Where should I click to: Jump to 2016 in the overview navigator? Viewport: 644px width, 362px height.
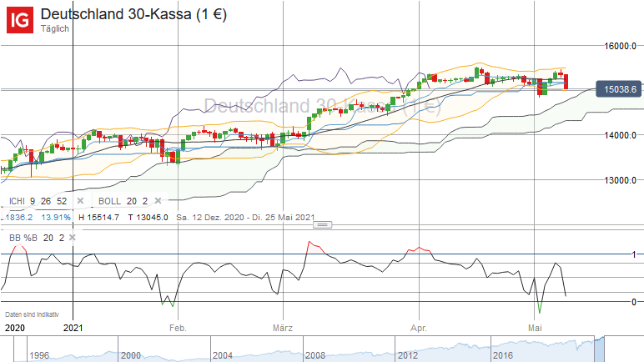(503, 355)
